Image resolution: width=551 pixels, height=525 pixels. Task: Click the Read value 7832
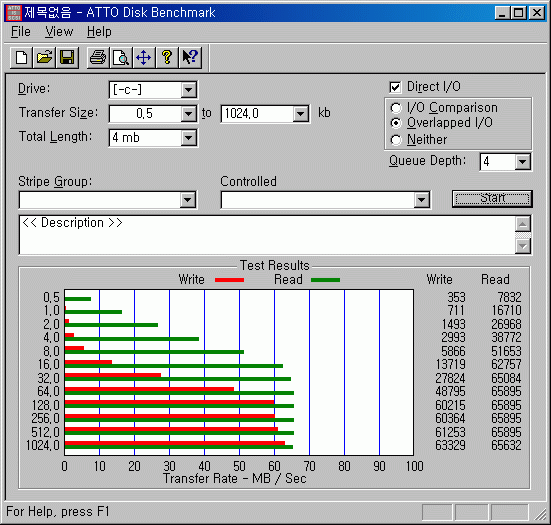coord(509,297)
